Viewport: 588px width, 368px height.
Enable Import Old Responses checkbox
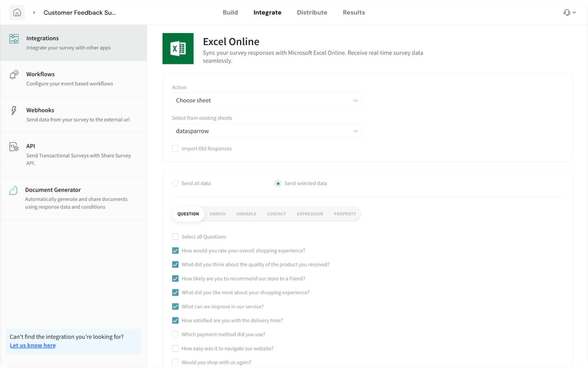click(175, 149)
